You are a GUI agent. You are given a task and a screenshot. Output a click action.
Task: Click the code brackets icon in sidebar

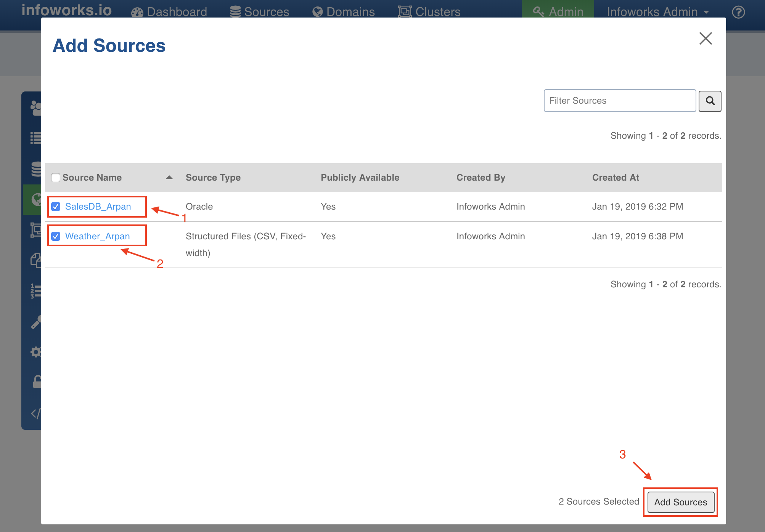(36, 413)
